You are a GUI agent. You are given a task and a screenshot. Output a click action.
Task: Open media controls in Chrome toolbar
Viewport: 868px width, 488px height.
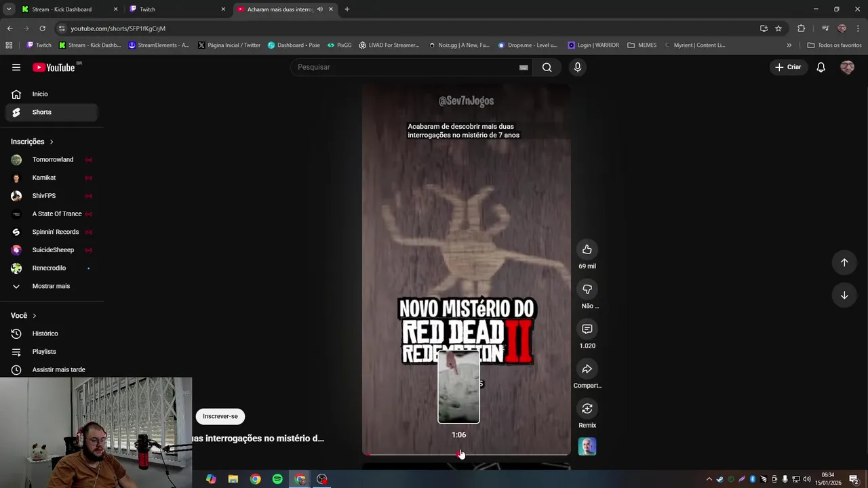825,28
